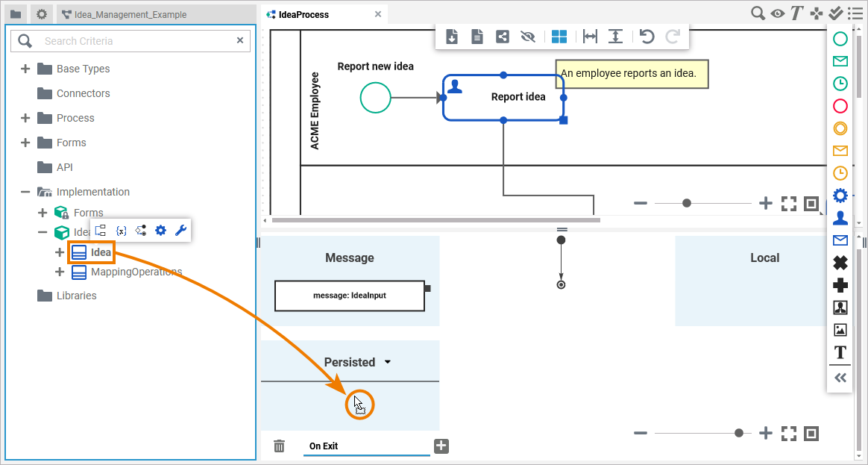Select the red end event shape
Screen dimensions: 868x465
click(x=840, y=106)
